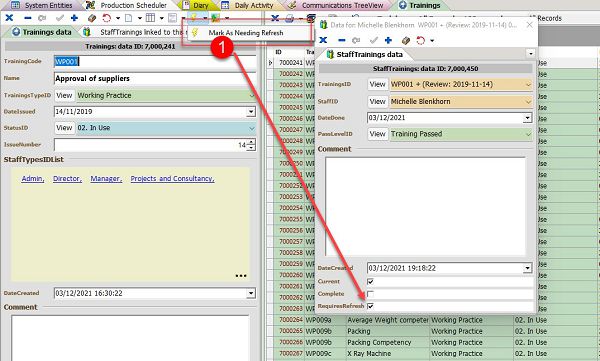Screen dimensions: 600x361
Task: Toggle the RequiresRefresh checkbox
Action: pos(370,306)
